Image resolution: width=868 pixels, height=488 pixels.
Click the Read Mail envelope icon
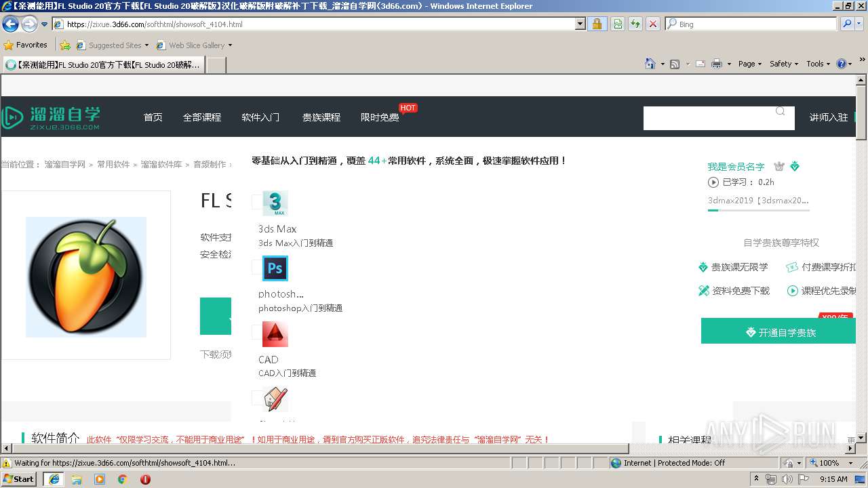click(701, 64)
